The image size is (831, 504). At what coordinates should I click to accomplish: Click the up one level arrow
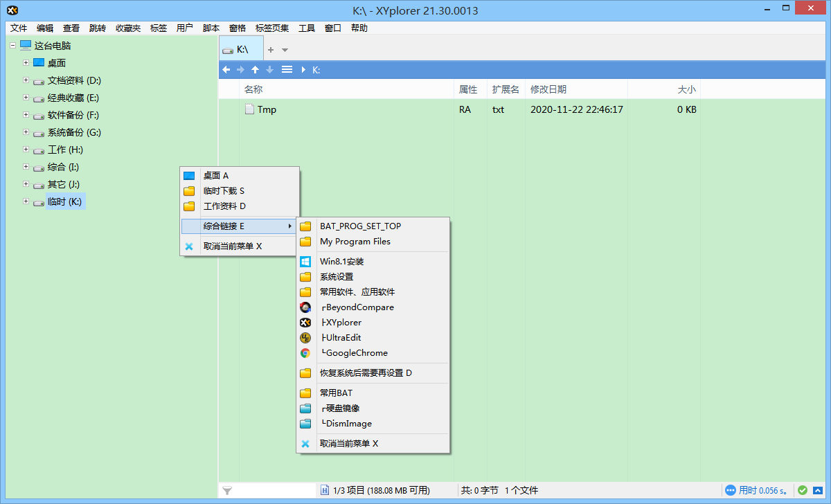255,69
